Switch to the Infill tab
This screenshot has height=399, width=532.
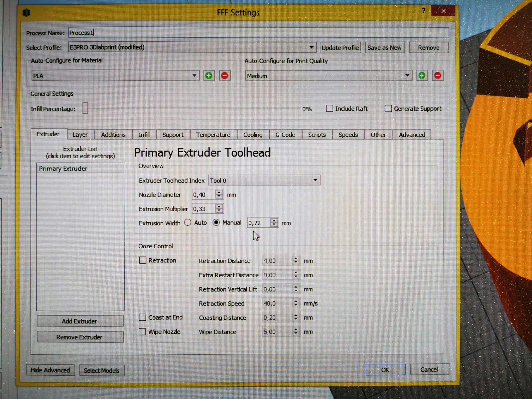(x=144, y=135)
